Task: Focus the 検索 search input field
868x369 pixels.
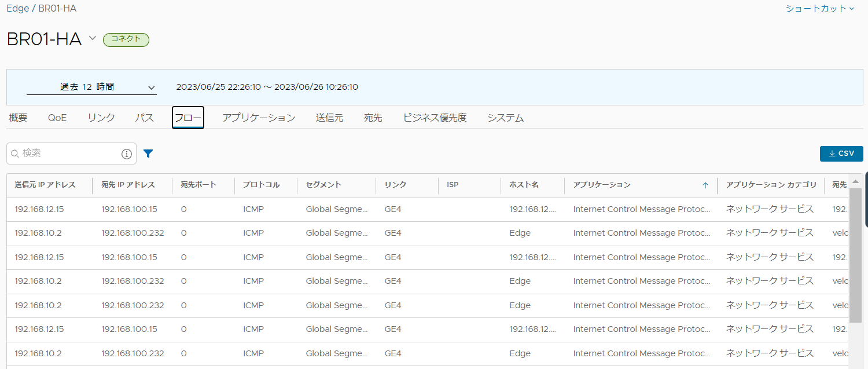Action: [x=71, y=154]
